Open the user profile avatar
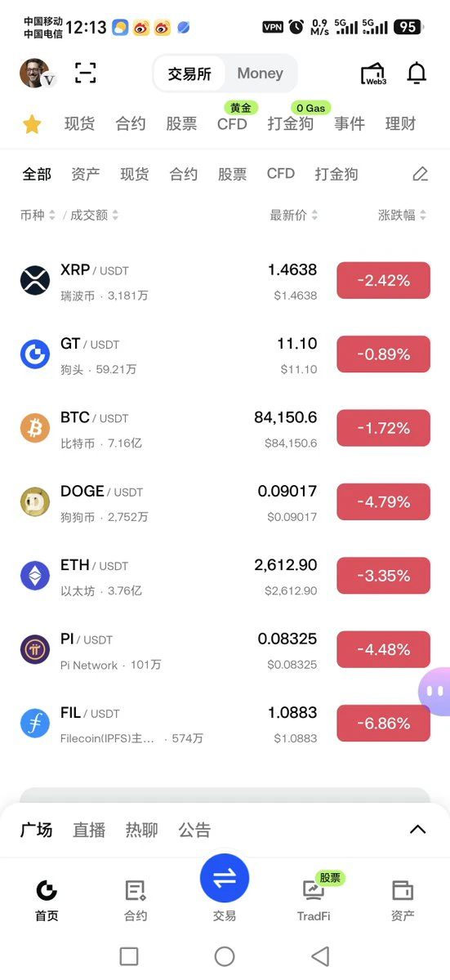 (36, 73)
